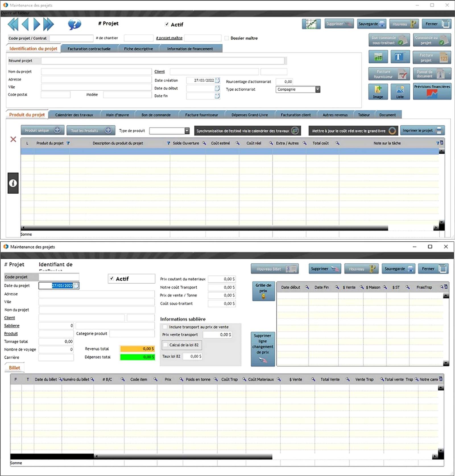Image resolution: width=455 pixels, height=476 pixels.
Task: Click the blue T text icon button
Action: point(400,57)
